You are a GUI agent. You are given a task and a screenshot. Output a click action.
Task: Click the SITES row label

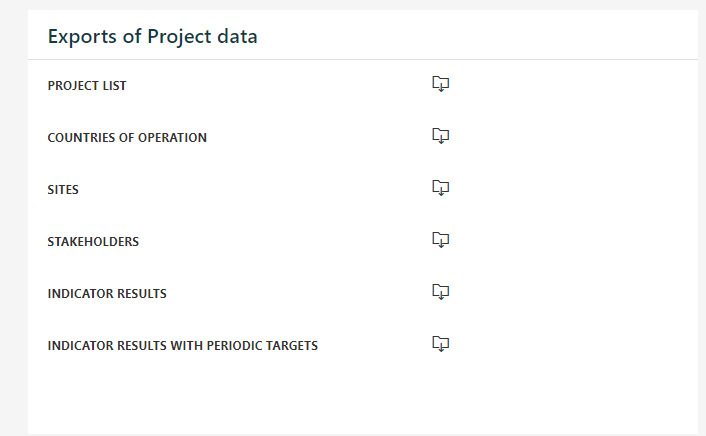(x=63, y=190)
